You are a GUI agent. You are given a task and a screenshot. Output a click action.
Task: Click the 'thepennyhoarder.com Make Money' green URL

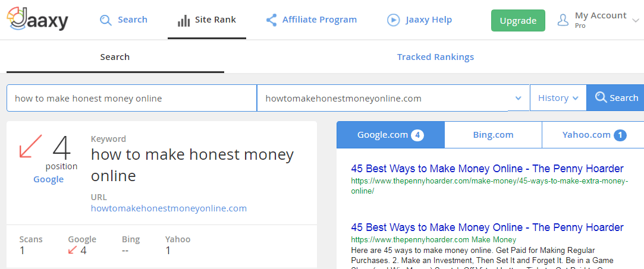tap(433, 240)
